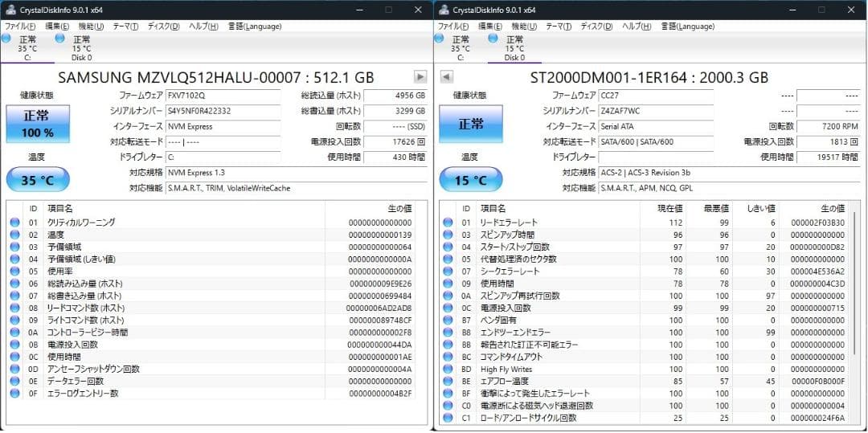Click status orb for スピンアップ時間 row
Viewport: 868px width, 433px height.
[x=448, y=235]
